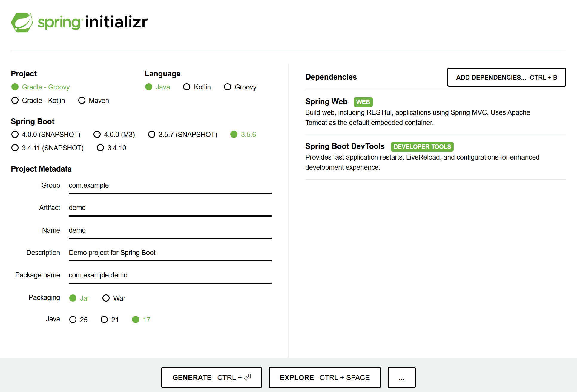The image size is (577, 392).
Task: Select Spring Boot 4.0.0 (M3) version
Action: (x=97, y=135)
